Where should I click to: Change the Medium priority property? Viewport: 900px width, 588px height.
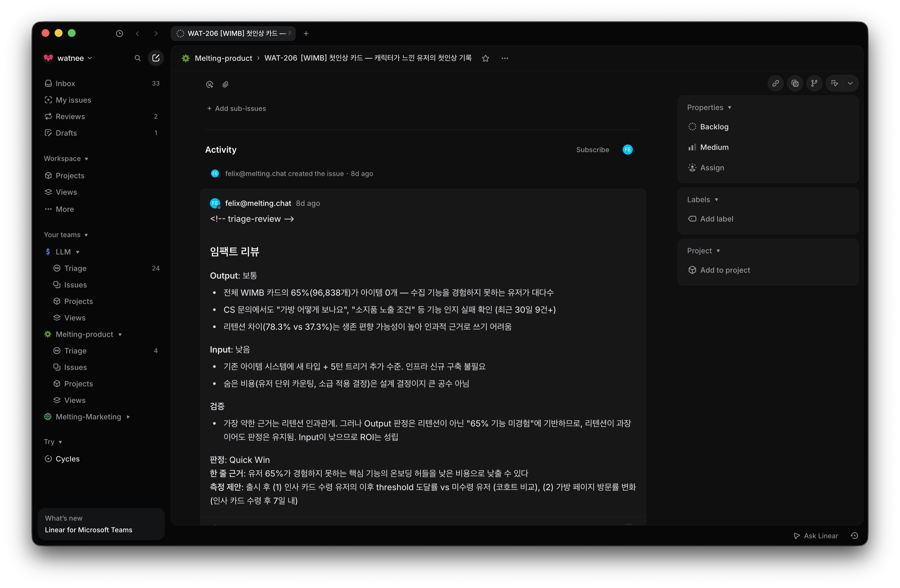[x=714, y=147]
